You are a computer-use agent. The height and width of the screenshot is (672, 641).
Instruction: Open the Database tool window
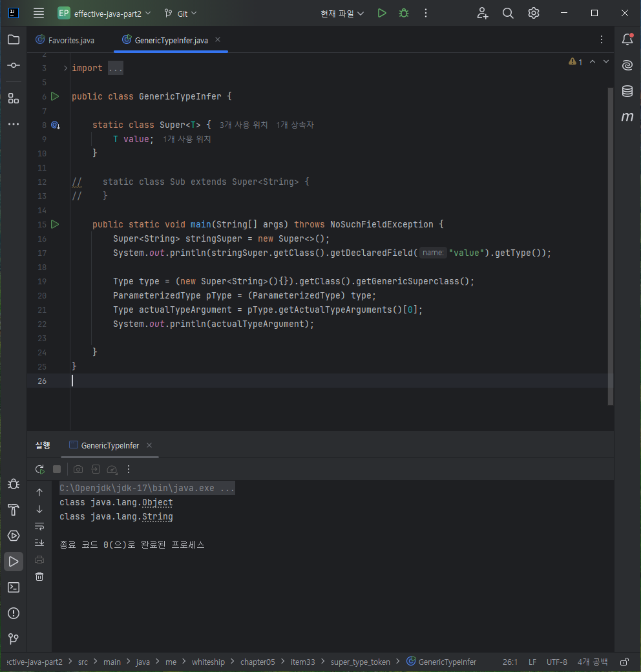point(627,91)
